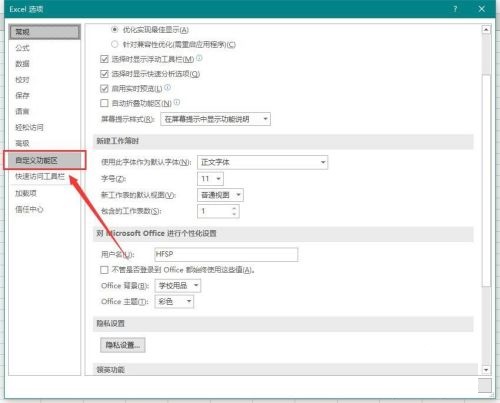Open the 轻松访问 options category
The height and width of the screenshot is (403, 500).
(x=29, y=127)
